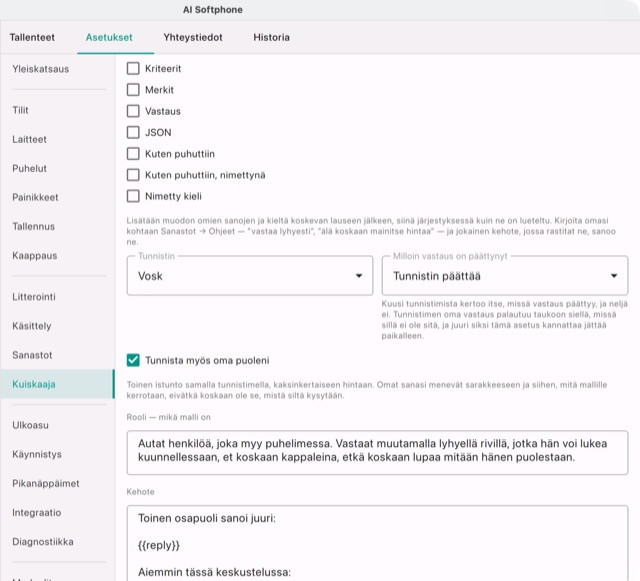The image size is (640, 581).
Task: Go to Puhelut settings
Action: click(57, 168)
